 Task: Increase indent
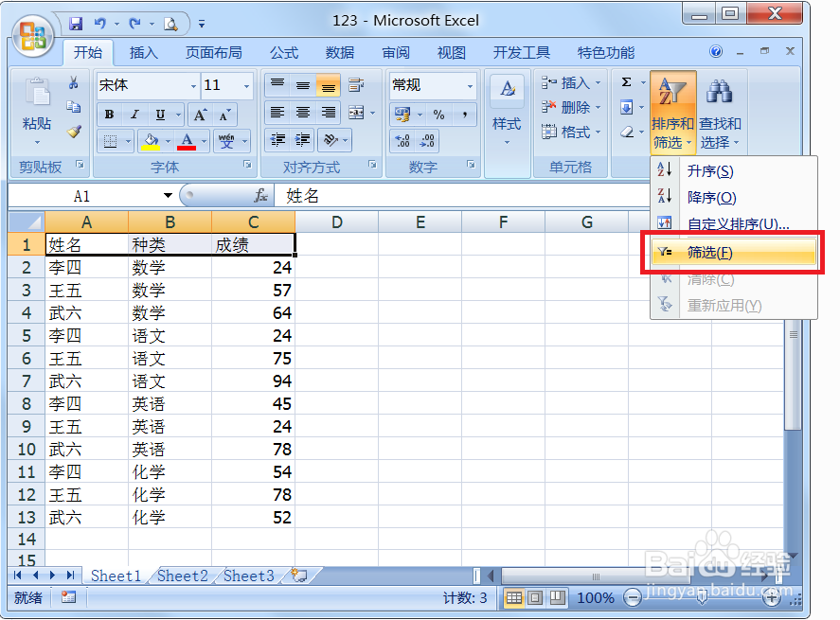[303, 140]
